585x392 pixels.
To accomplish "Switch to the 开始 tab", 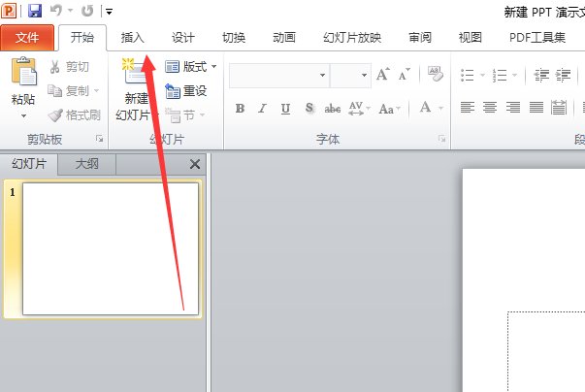I will pos(82,37).
